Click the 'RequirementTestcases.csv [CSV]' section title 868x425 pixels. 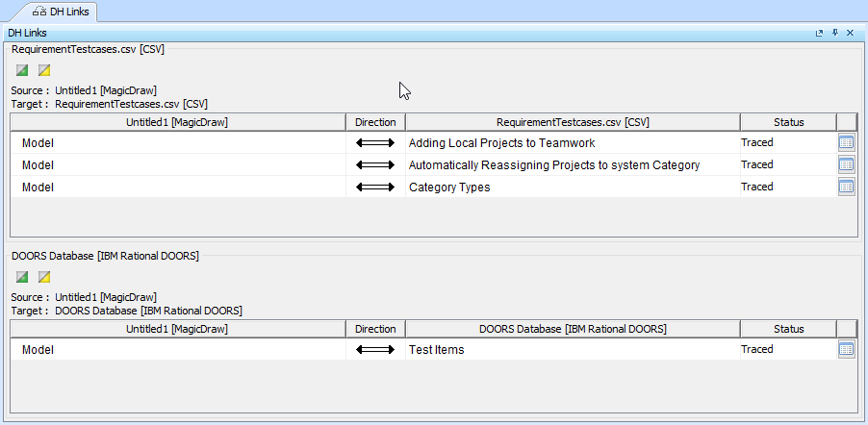[88, 49]
